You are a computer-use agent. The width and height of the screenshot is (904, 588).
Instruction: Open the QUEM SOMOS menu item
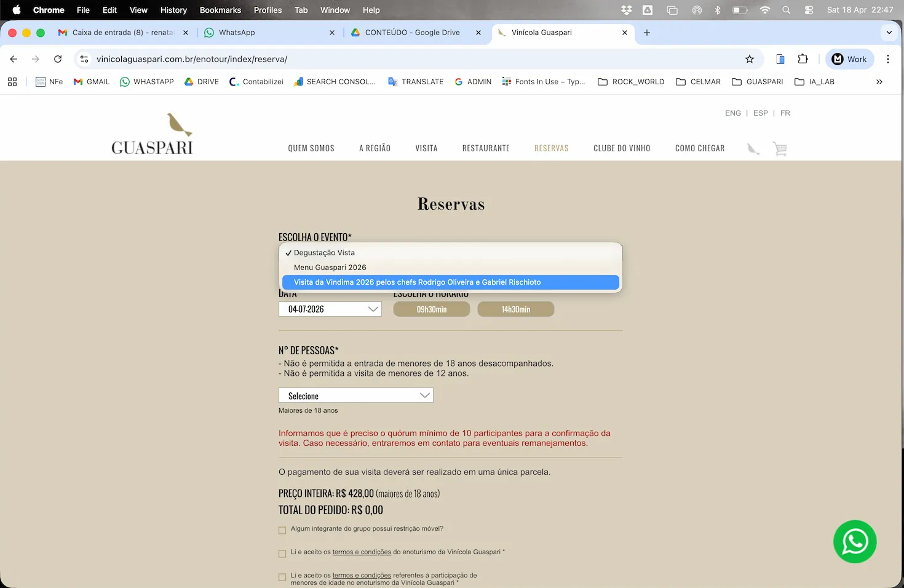point(311,148)
